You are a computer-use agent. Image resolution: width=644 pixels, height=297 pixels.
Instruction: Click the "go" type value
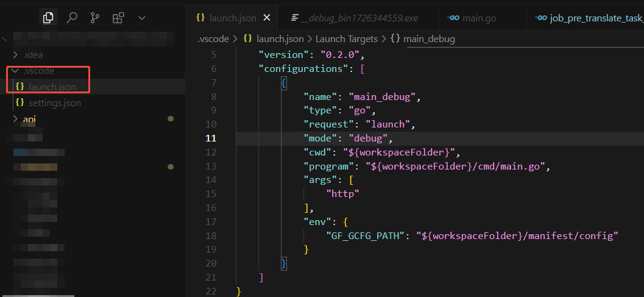[x=360, y=110]
